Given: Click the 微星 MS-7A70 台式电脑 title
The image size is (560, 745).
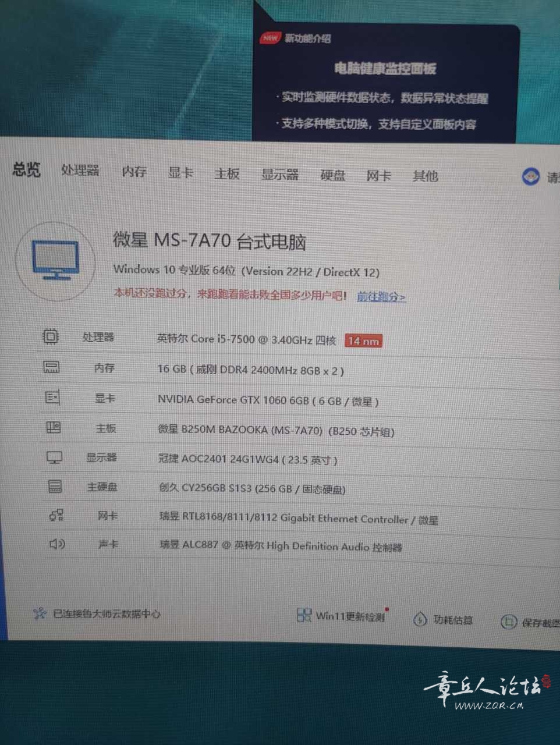Looking at the screenshot, I should click(210, 240).
